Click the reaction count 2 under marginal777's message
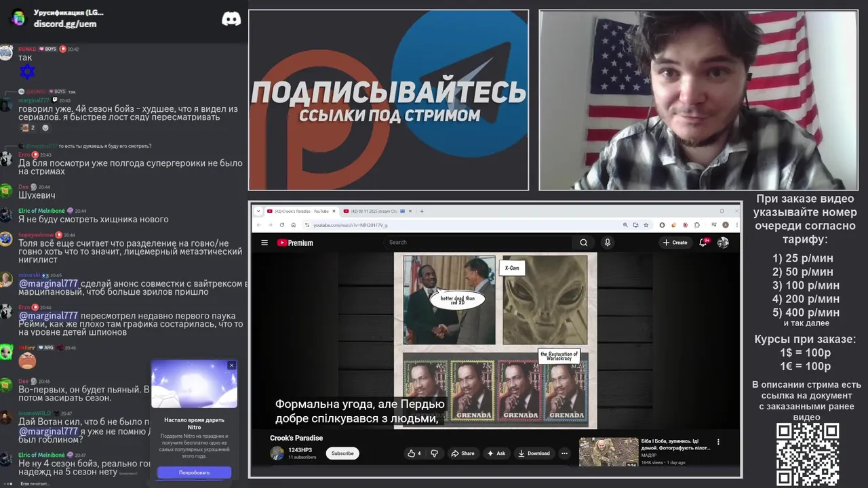 tap(28, 127)
